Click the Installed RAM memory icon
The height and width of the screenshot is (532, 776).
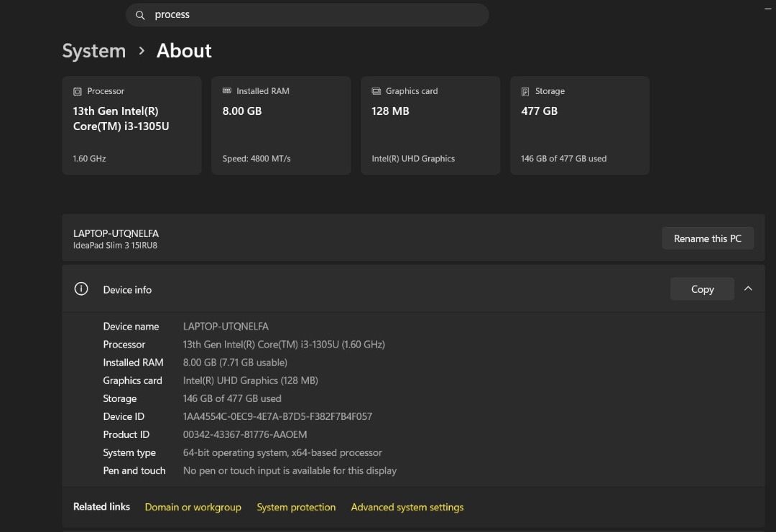pyautogui.click(x=226, y=91)
